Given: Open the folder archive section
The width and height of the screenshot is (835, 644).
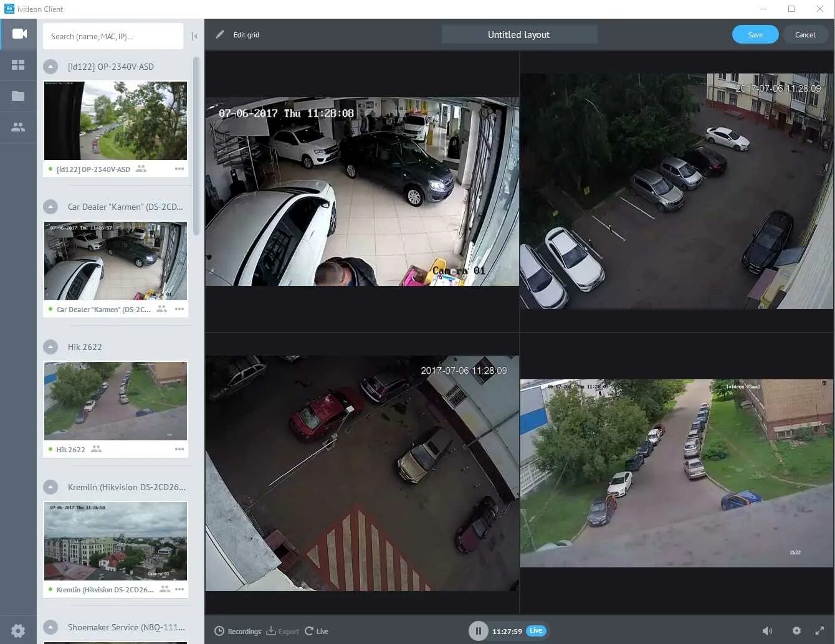Looking at the screenshot, I should 19,96.
